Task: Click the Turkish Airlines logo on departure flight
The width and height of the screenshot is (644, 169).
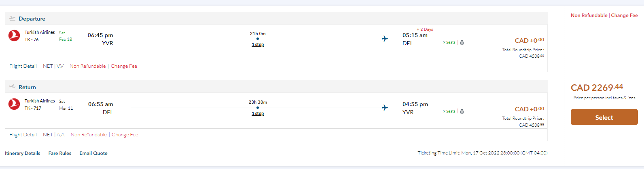Action: tap(14, 35)
